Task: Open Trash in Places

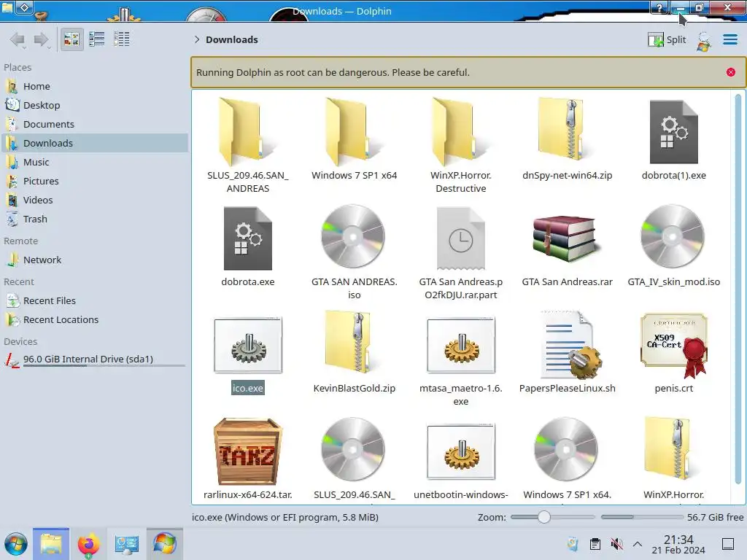Action: pyautogui.click(x=95, y=219)
